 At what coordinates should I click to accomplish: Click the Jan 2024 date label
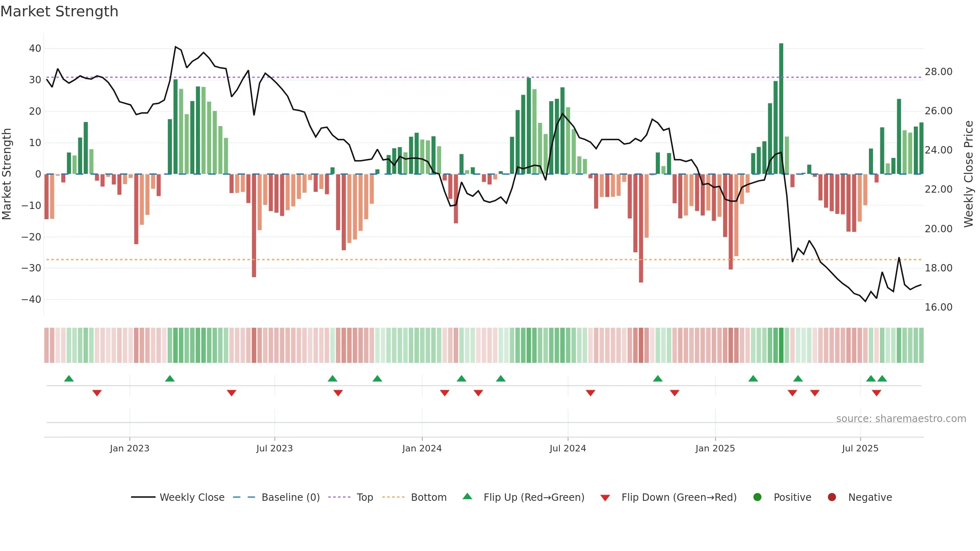(x=422, y=449)
